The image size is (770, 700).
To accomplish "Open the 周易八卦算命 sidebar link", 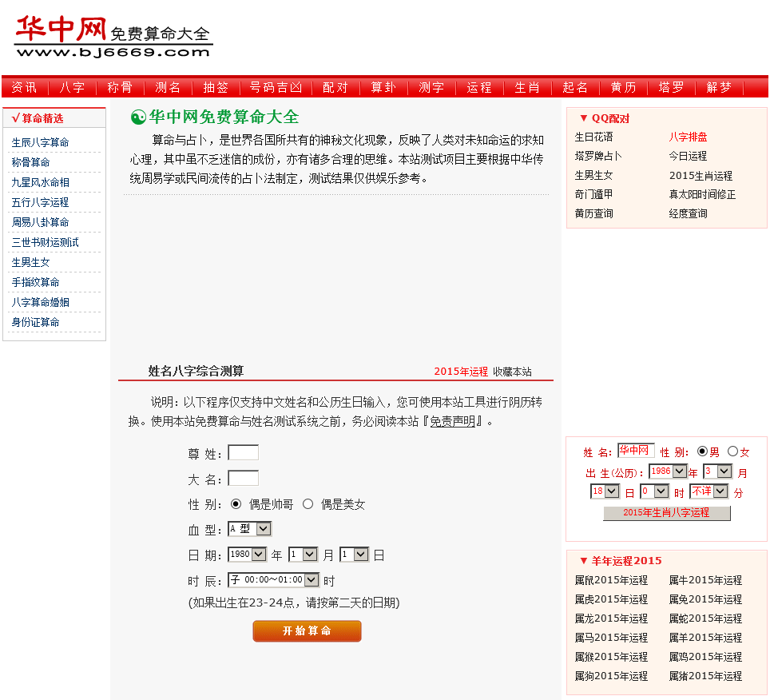I will point(40,222).
